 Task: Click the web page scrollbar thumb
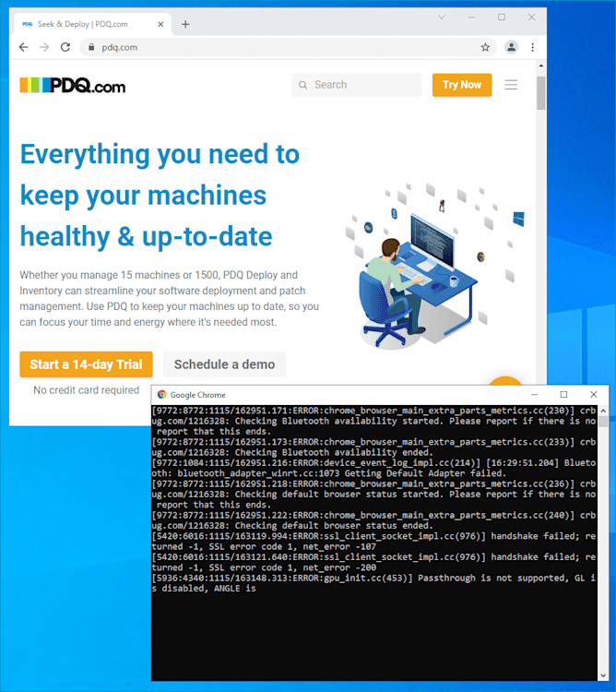click(541, 93)
